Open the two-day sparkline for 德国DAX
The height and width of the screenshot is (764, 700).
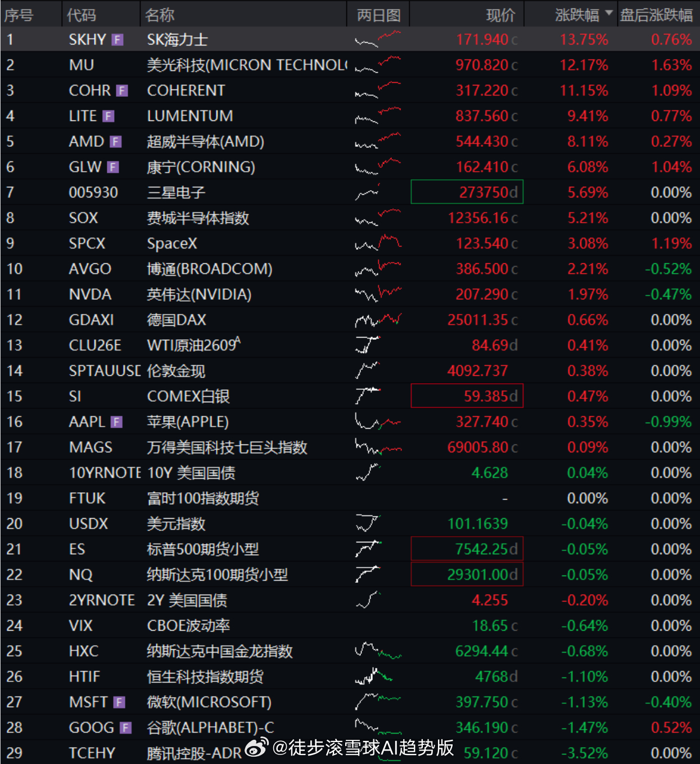pyautogui.click(x=378, y=320)
